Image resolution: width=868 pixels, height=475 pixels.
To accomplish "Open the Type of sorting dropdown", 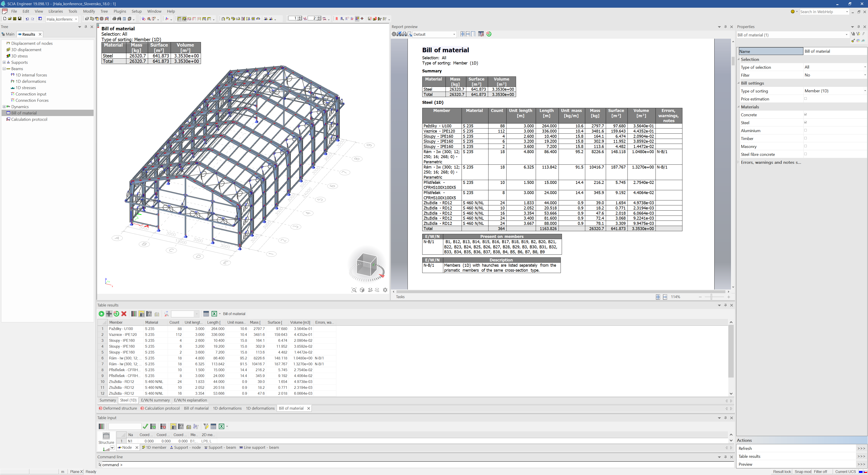I will (865, 91).
